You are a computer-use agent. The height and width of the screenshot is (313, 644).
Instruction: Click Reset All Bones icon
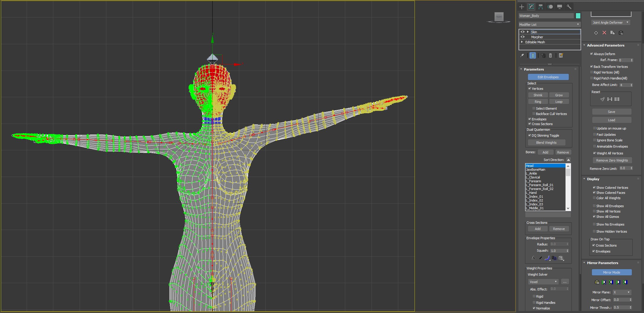tap(617, 99)
